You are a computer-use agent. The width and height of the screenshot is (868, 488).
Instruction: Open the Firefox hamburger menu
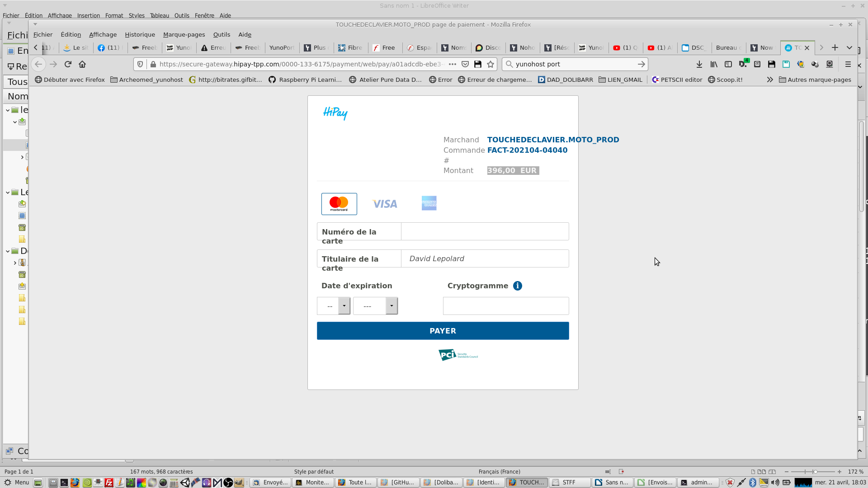848,64
